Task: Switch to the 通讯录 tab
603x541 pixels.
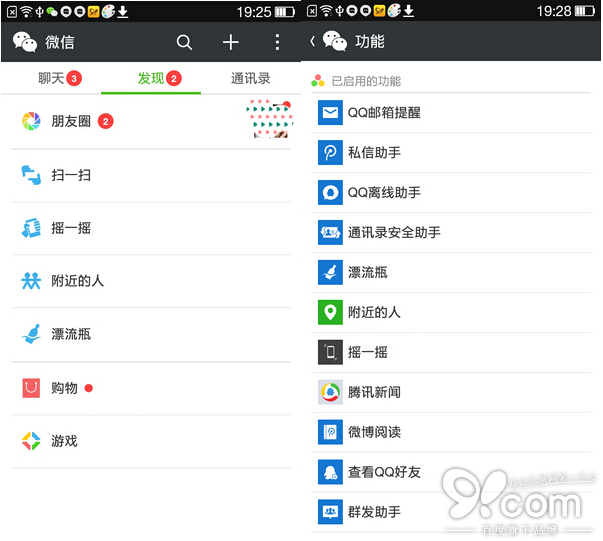Action: pos(251,78)
